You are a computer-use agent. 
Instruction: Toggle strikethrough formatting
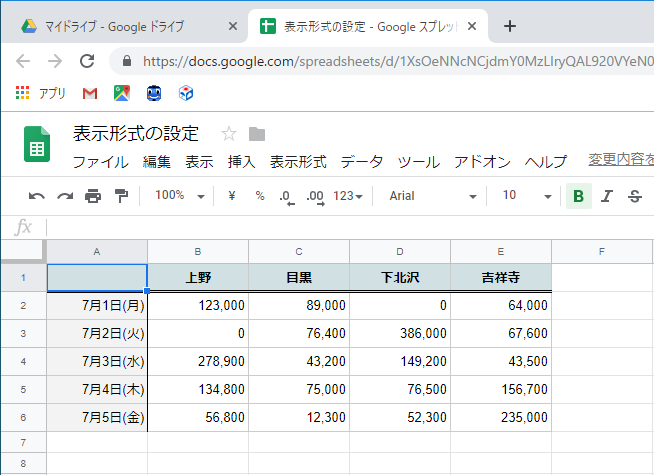tap(635, 196)
